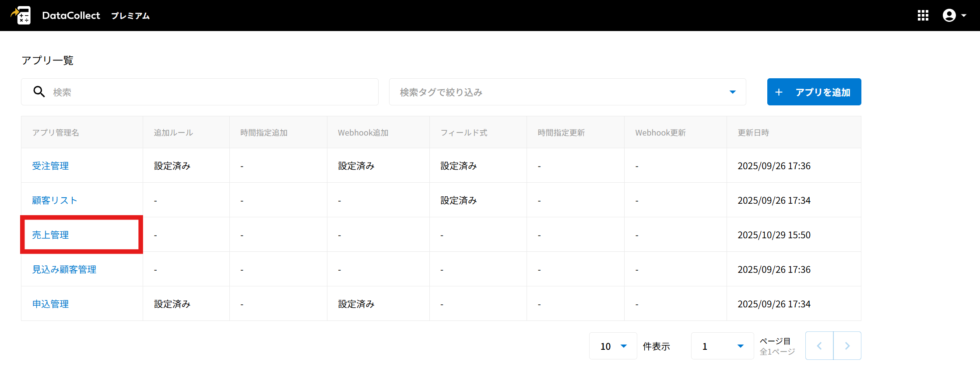The height and width of the screenshot is (390, 980).
Task: Go to the next page arrow
Action: pos(847,346)
